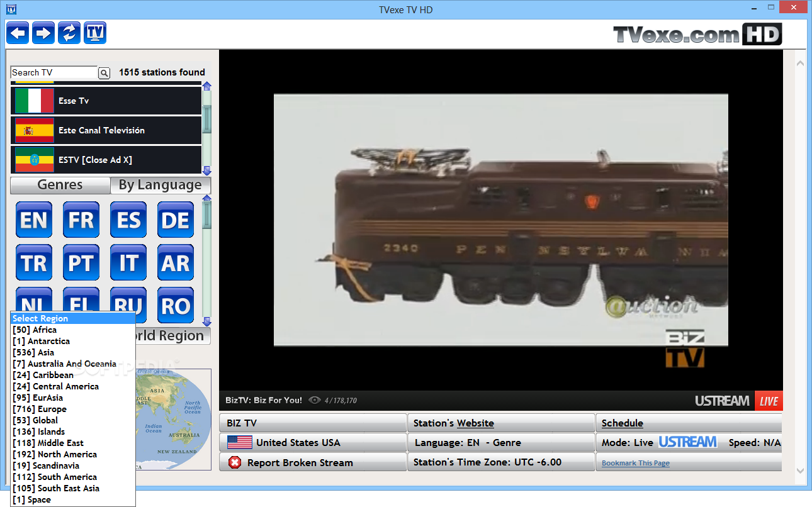Click the main page scrollbar down arrow
The image size is (812, 507).
click(800, 470)
